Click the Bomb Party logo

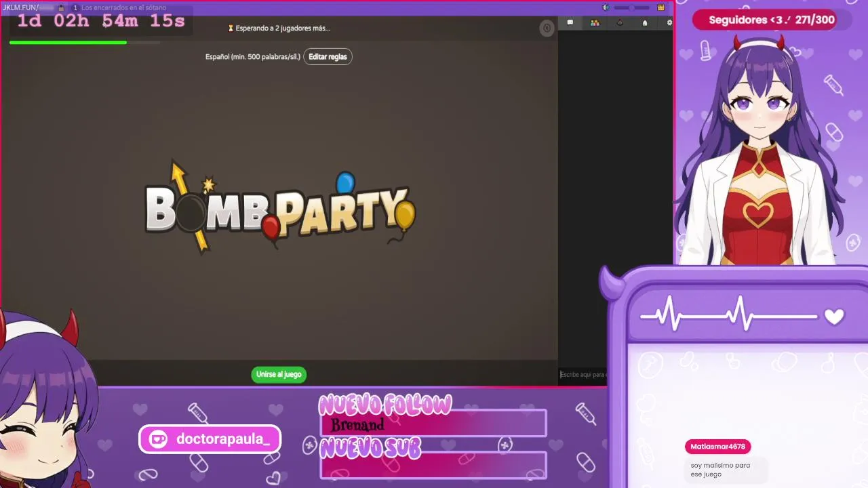279,208
